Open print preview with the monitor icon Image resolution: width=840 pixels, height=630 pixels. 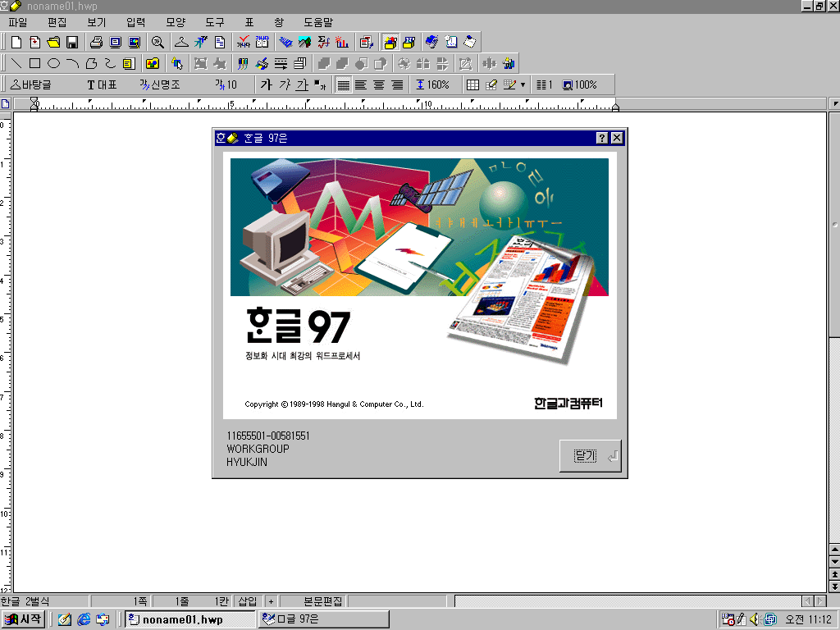(115, 43)
